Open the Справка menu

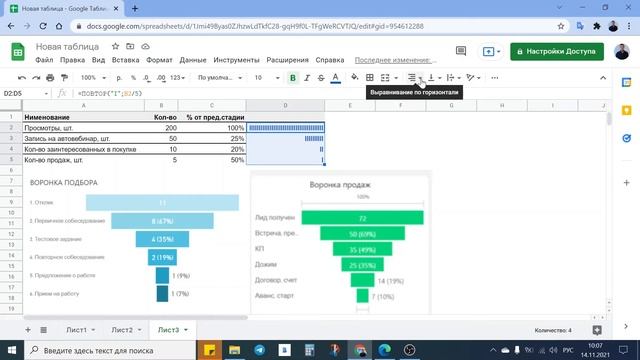click(x=330, y=60)
